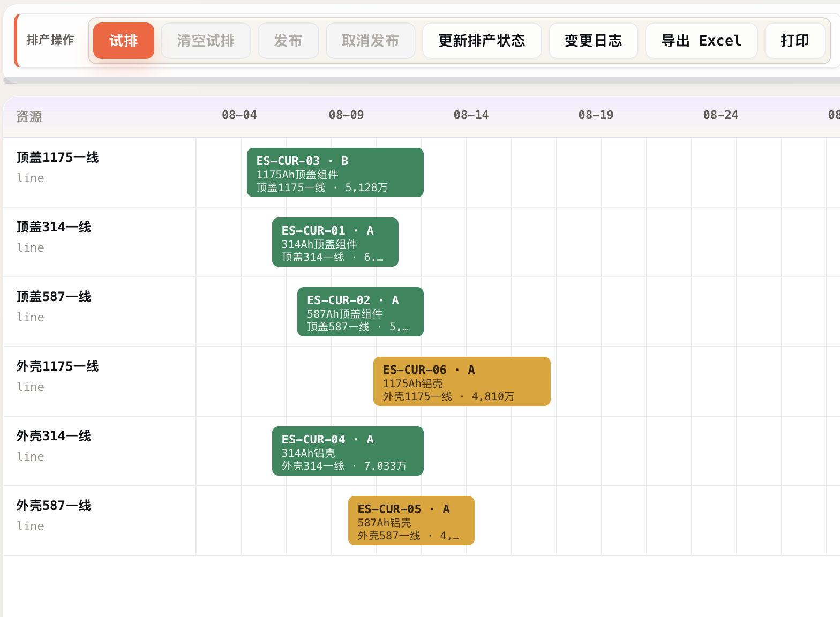840x617 pixels.
Task: Click the 试排 button
Action: [x=124, y=41]
